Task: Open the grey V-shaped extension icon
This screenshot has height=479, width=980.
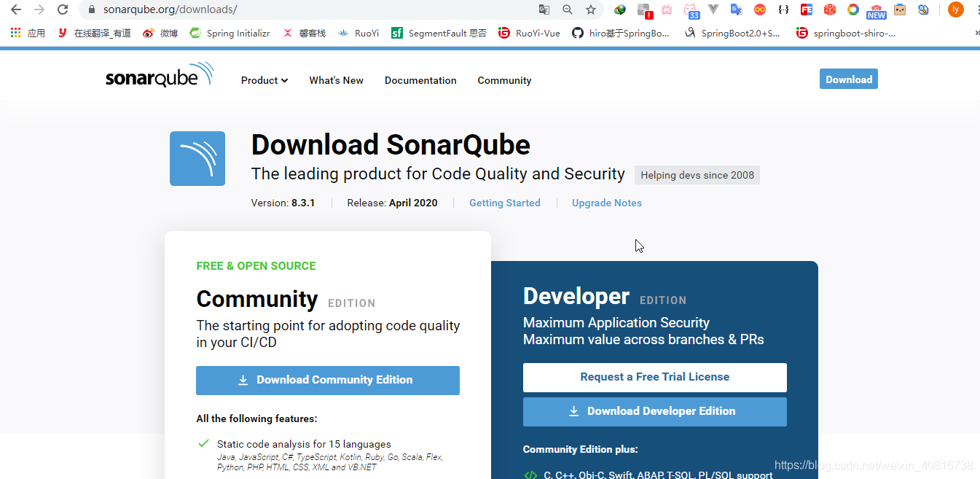Action: click(714, 9)
